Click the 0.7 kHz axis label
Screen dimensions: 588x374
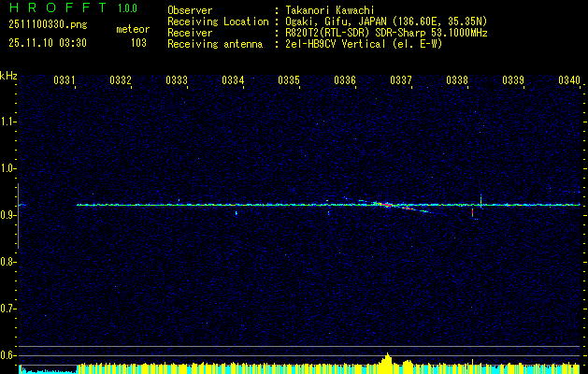point(8,309)
